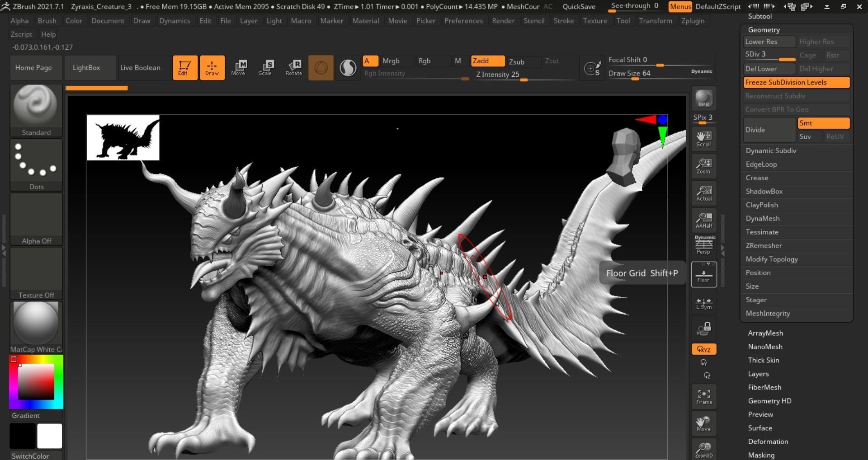Select the Scale transform tool
The height and width of the screenshot is (460, 868).
[265, 68]
